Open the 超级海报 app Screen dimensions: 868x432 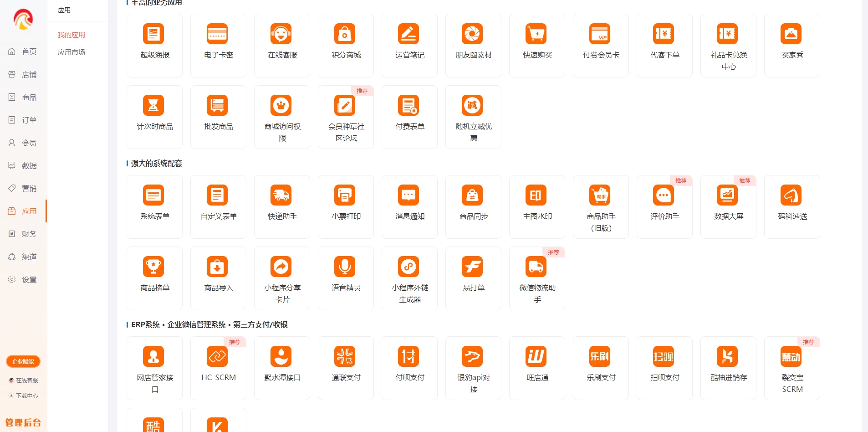[x=154, y=46]
